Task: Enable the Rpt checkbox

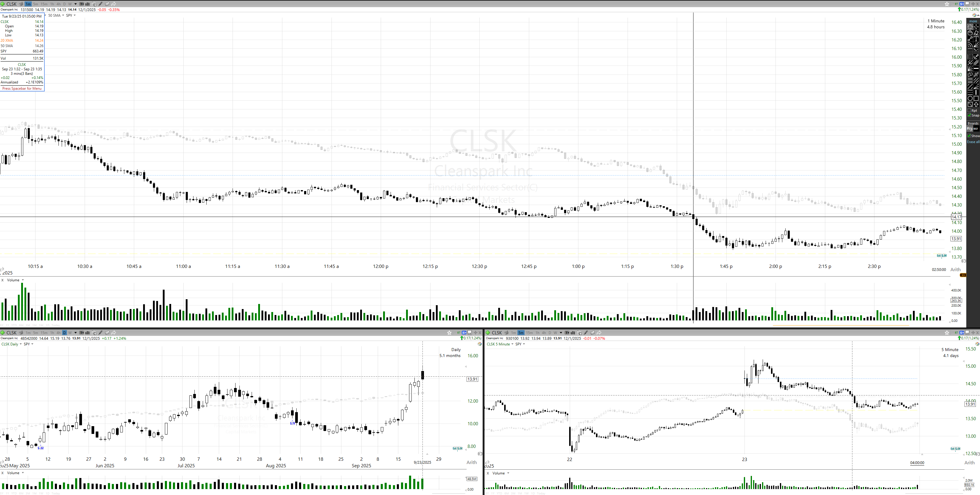Action: point(970,111)
